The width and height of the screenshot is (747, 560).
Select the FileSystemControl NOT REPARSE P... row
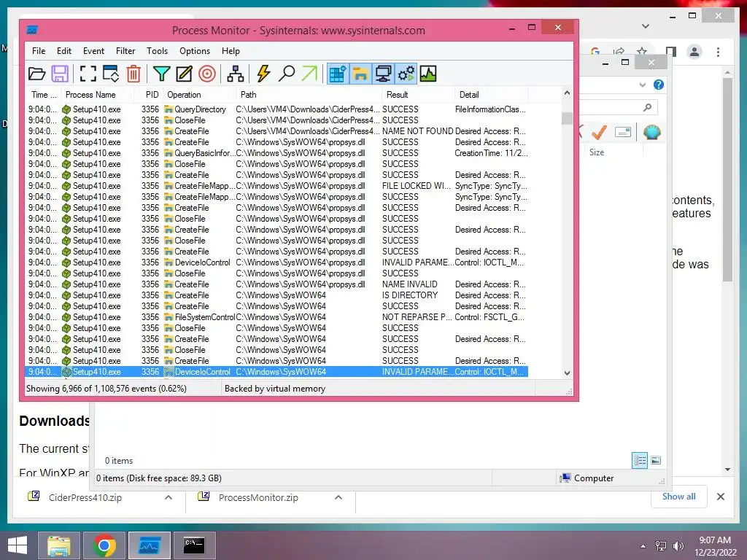pos(276,317)
